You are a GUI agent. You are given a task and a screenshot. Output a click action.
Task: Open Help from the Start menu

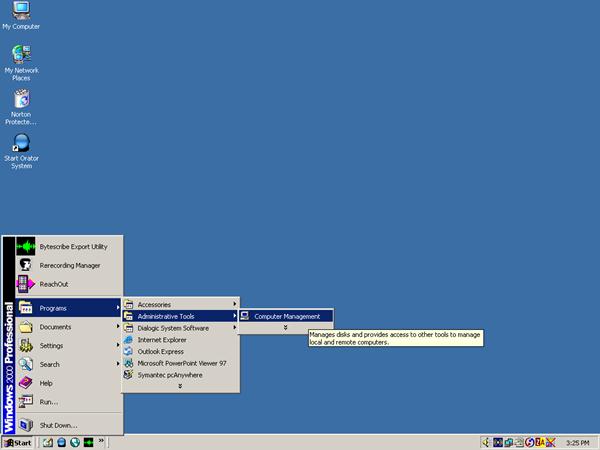coord(69,383)
